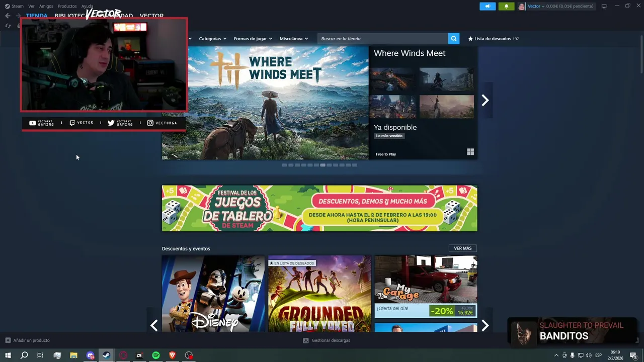Click the microphone tray icon
The image size is (644, 362).
pyautogui.click(x=572, y=355)
